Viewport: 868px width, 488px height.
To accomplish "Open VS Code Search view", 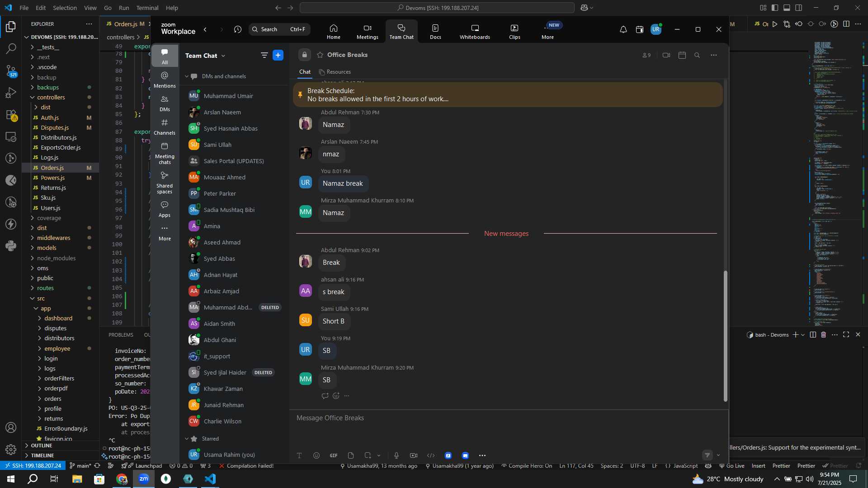I will 11,48.
